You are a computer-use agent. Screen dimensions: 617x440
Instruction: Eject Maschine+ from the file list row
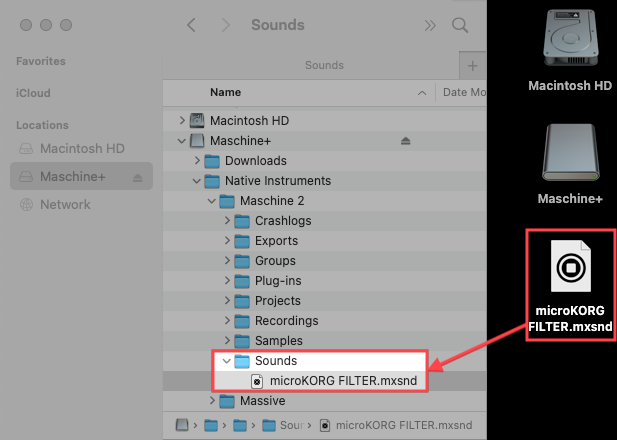406,141
